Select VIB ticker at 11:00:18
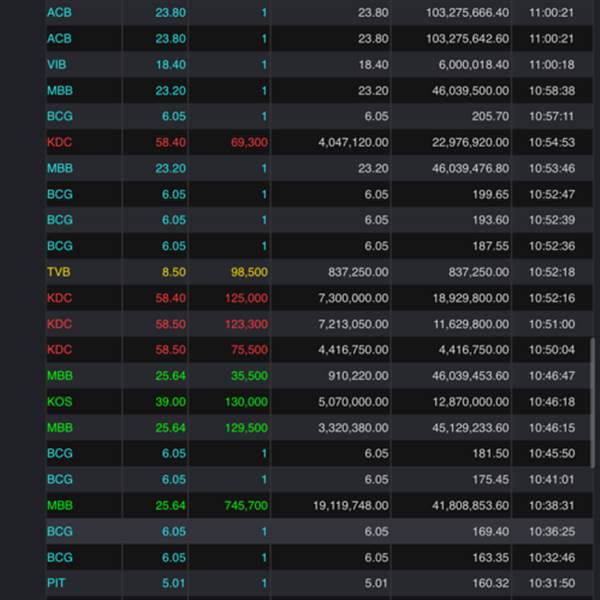600x600 pixels. click(x=57, y=64)
